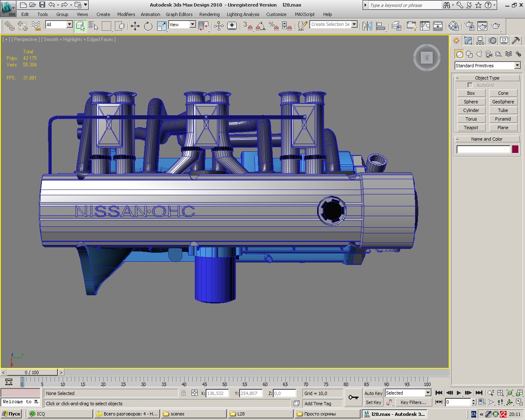Viewport: 525px width, 420px height.
Task: Expand the Standard Primitives dropdown
Action: pos(487,66)
